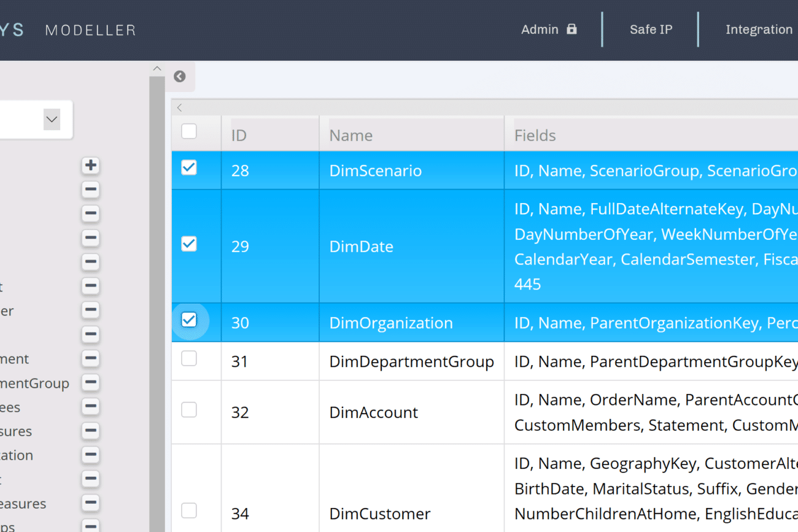798x532 pixels.
Task: Open the Safe IP menu
Action: [651, 29]
